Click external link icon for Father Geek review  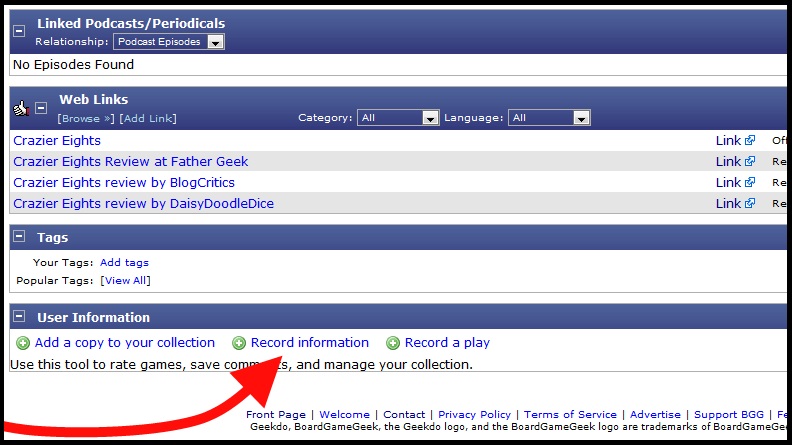click(749, 162)
